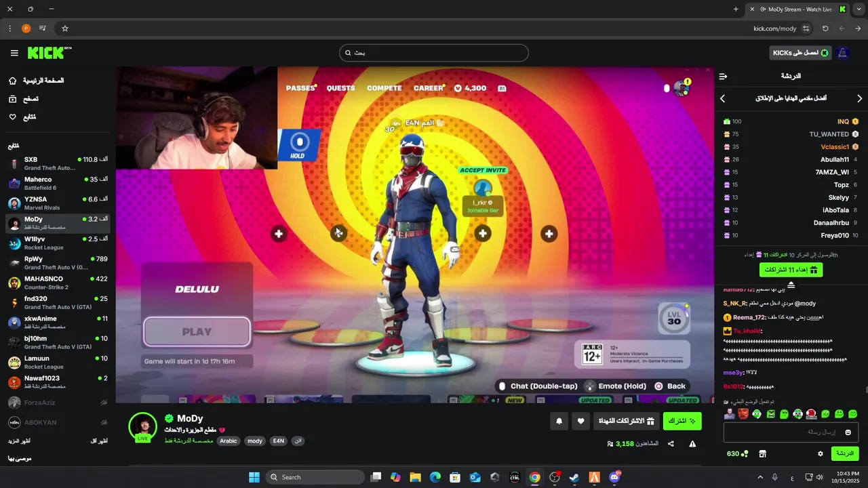
Task: Click Vclassic1 gifter entry
Action: (791, 147)
